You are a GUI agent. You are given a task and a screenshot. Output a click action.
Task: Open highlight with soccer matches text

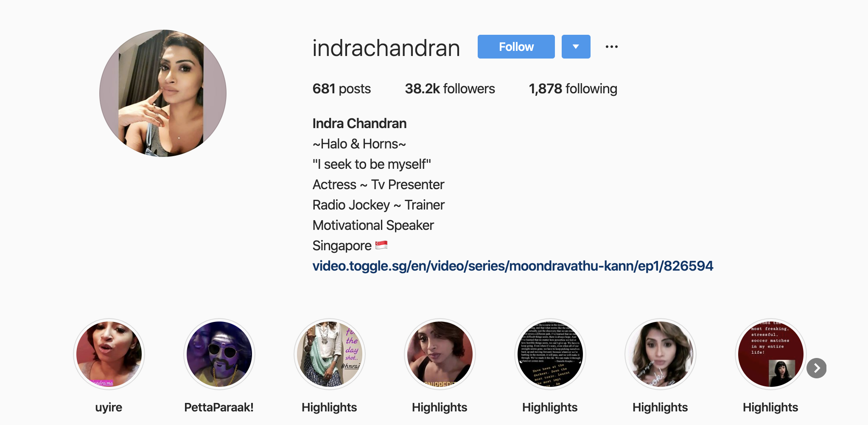click(x=771, y=354)
